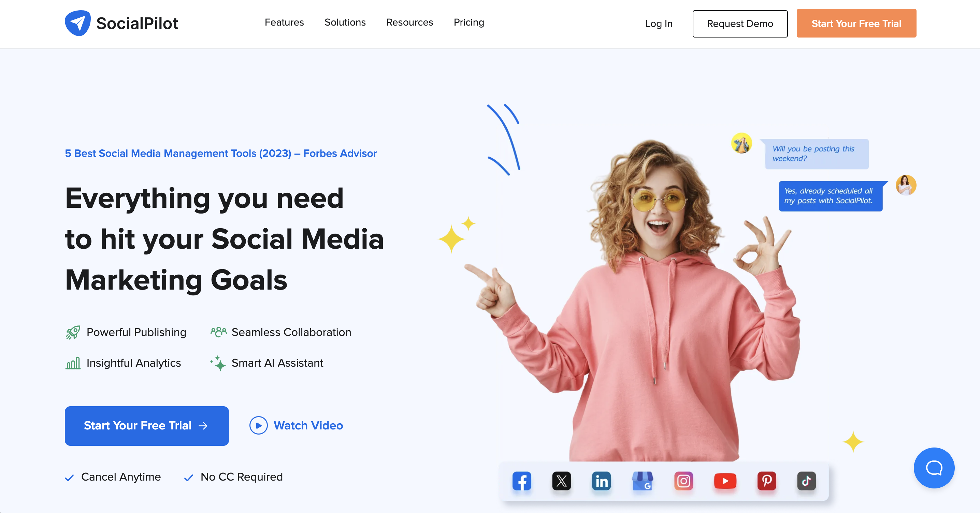The height and width of the screenshot is (513, 980).
Task: Click the Forbes Advisor article link
Action: (x=221, y=153)
